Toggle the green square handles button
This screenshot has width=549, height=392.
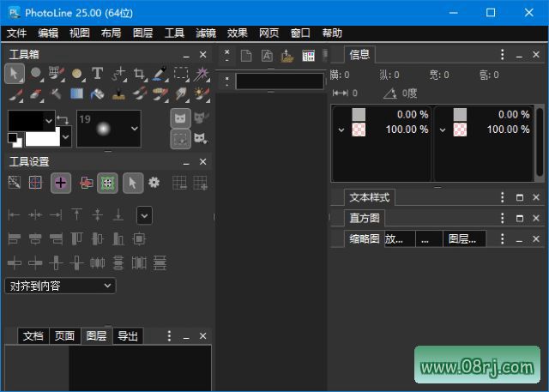(x=107, y=183)
